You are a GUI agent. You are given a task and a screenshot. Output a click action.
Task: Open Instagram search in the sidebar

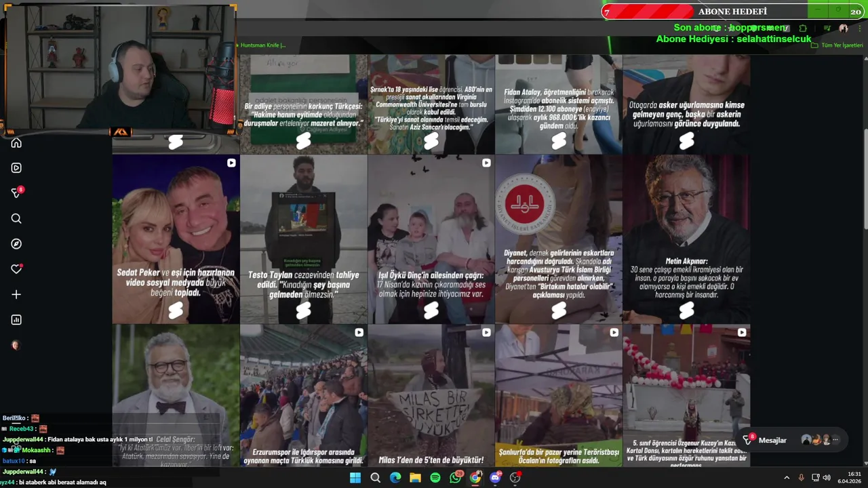(x=16, y=218)
